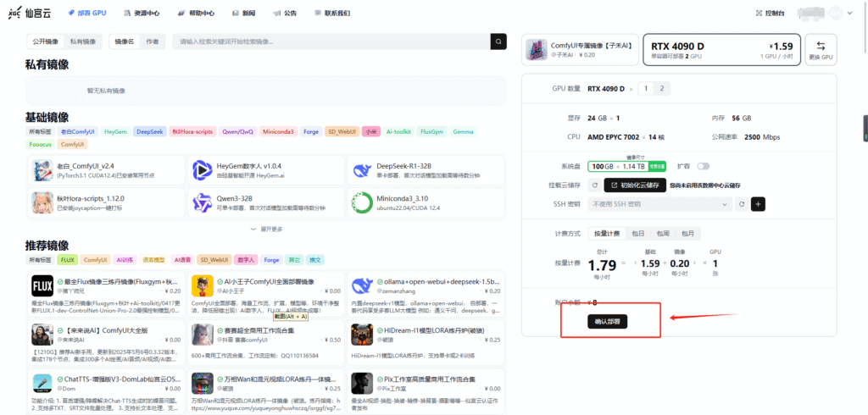Click the Miniconda3_3.10 green ring icon

click(363, 202)
